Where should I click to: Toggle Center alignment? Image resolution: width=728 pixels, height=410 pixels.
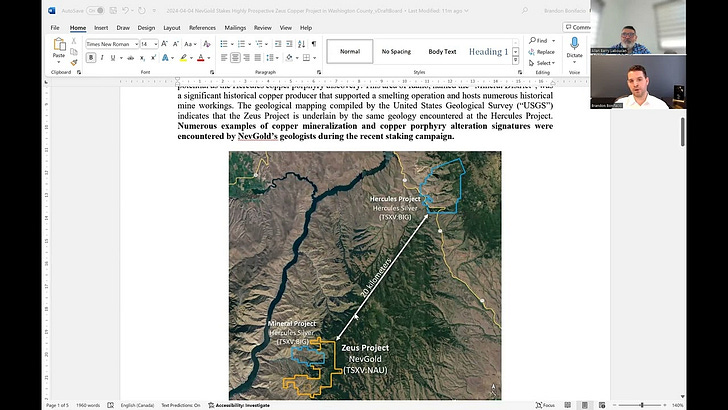235,58
